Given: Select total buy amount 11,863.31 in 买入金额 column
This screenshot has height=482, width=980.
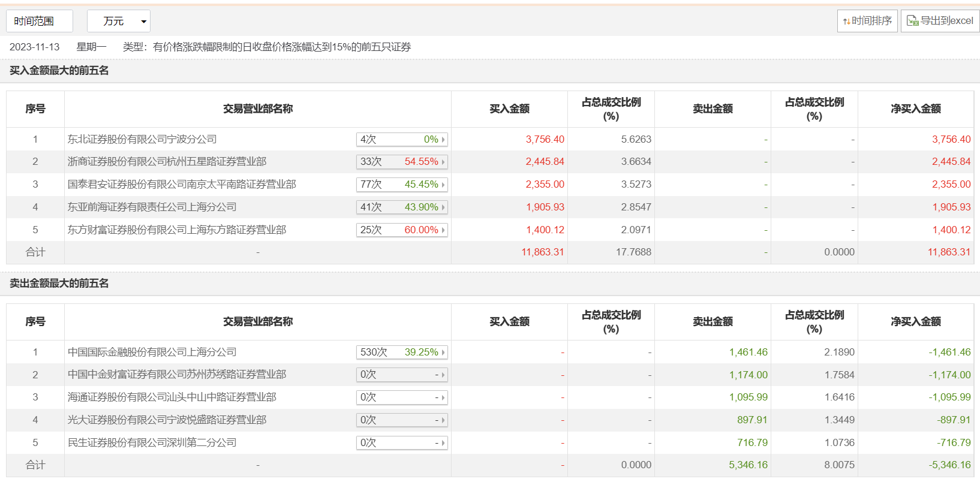Looking at the screenshot, I should (542, 252).
